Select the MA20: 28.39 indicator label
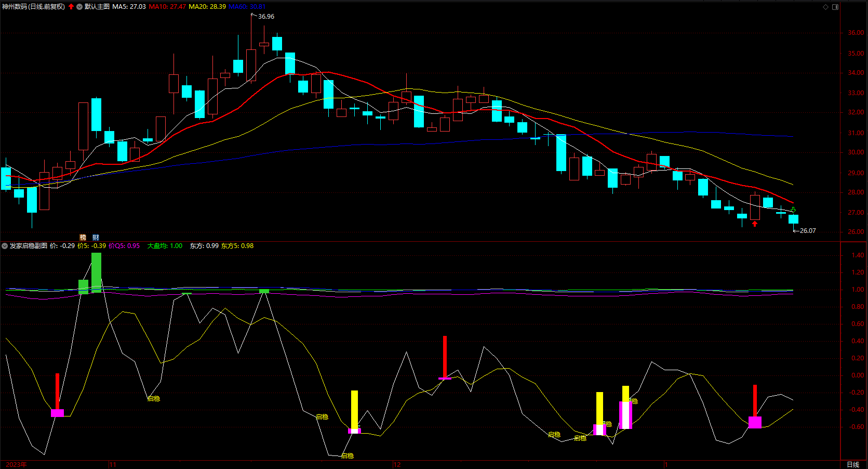The width and height of the screenshot is (868, 469). pyautogui.click(x=207, y=7)
